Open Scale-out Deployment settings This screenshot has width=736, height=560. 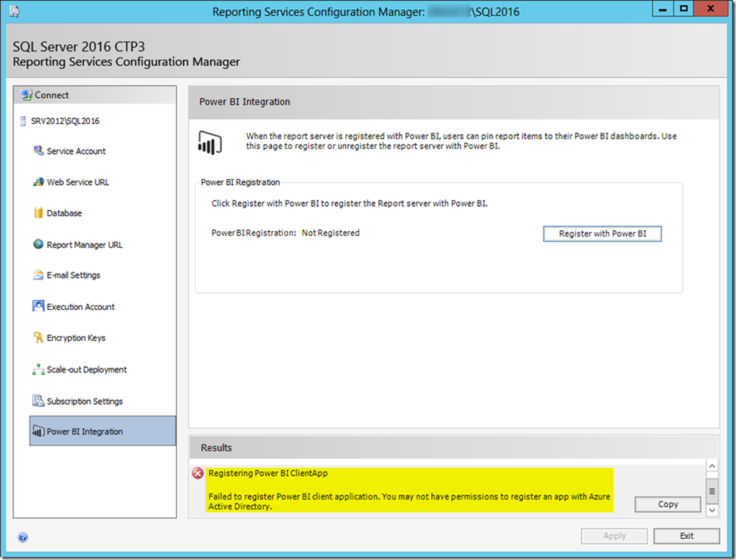pyautogui.click(x=87, y=370)
